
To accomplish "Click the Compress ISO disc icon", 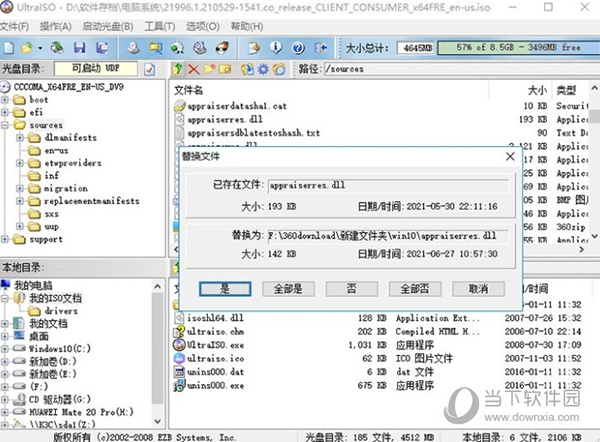I will pyautogui.click(x=199, y=47).
